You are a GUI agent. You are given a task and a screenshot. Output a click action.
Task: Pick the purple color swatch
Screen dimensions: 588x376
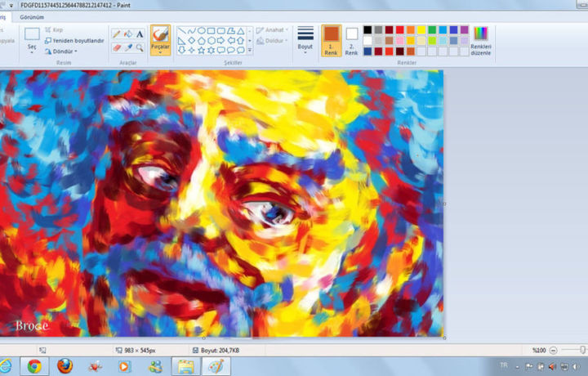465,29
